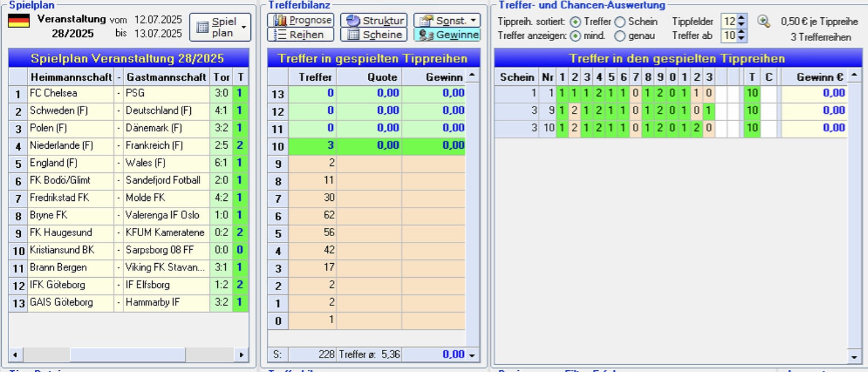The image size is (868, 372).
Task: Click the 3 Trefferreihen text
Action: pos(821,38)
